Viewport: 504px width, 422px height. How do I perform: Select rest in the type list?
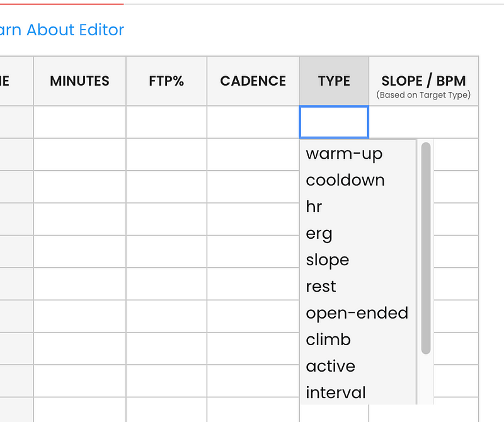point(321,287)
